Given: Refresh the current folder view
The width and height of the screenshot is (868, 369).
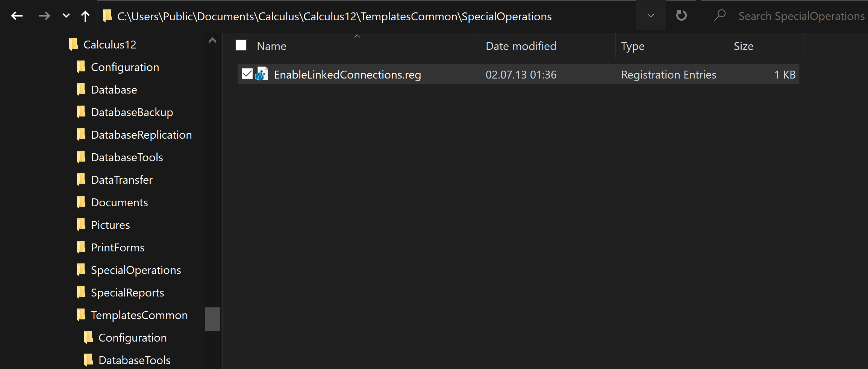Looking at the screenshot, I should [x=681, y=16].
